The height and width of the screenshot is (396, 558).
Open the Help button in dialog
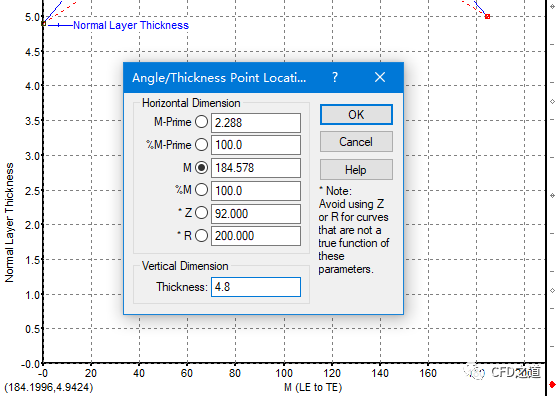(x=356, y=169)
